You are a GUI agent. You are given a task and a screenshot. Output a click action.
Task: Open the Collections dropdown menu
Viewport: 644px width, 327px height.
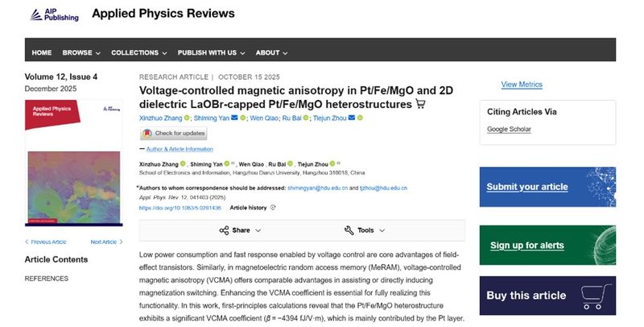139,53
